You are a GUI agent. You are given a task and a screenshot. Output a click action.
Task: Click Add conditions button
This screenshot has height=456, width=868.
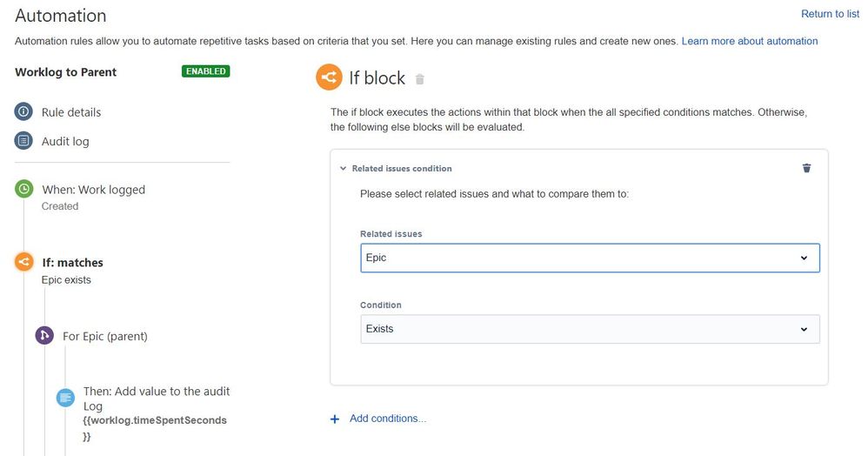[x=379, y=419]
